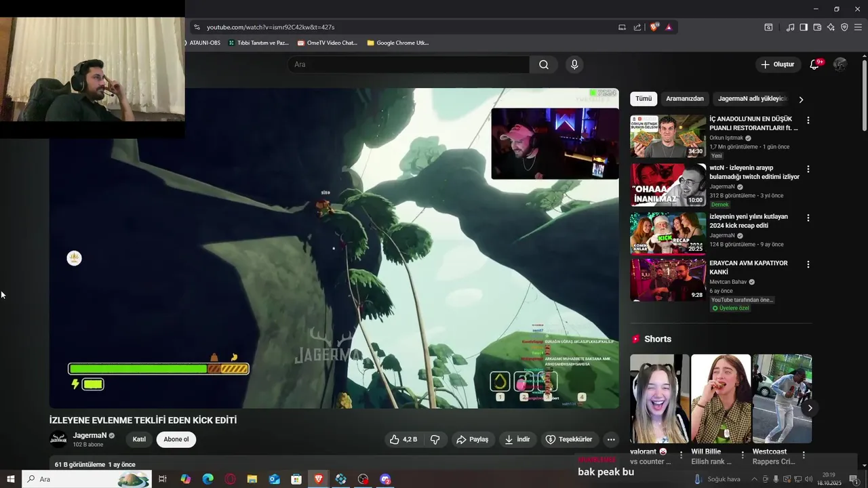Click the Brave Shields lion icon

654,27
